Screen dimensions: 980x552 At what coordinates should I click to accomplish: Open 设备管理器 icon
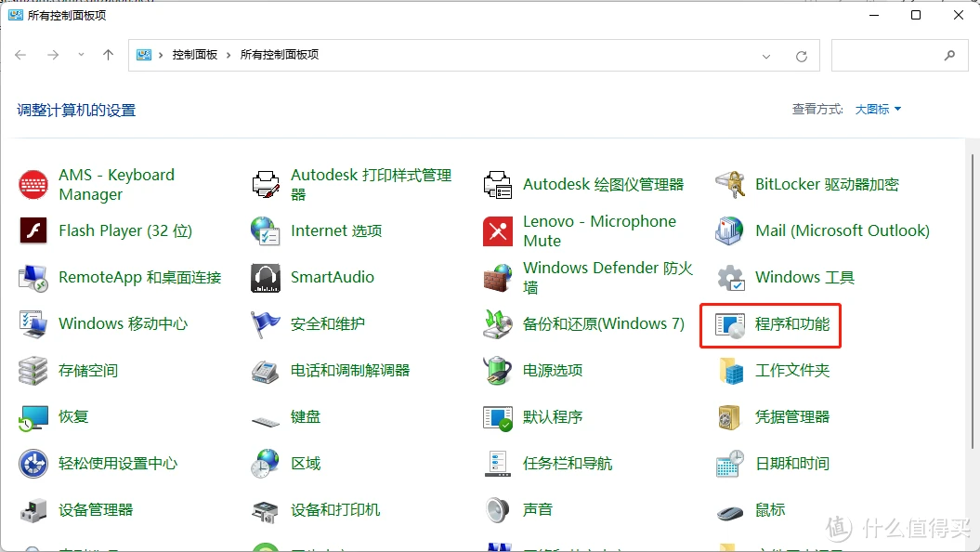pos(33,510)
